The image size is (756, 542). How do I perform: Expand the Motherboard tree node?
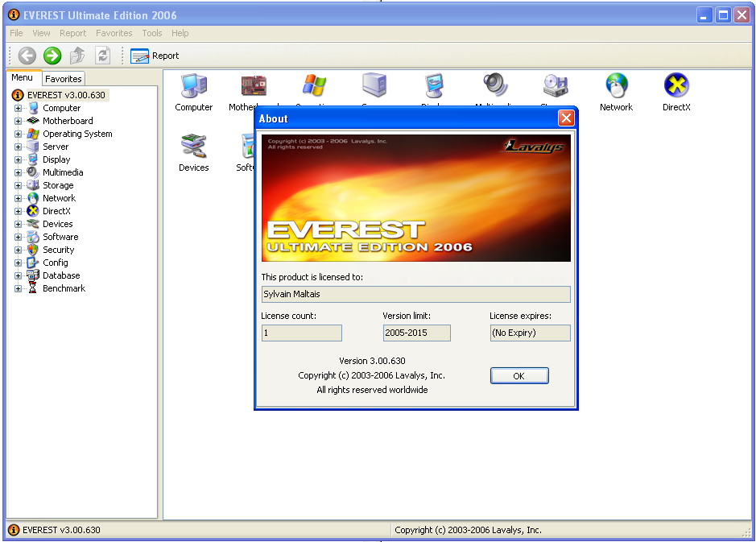[19, 121]
